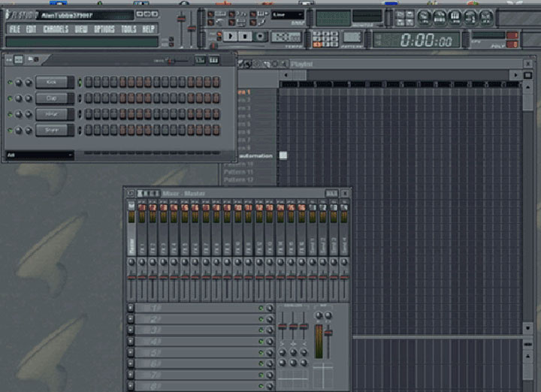Viewport: 541px width, 392px height.
Task: Open Mixer effect slot 7 menu arrow
Action: [131, 375]
